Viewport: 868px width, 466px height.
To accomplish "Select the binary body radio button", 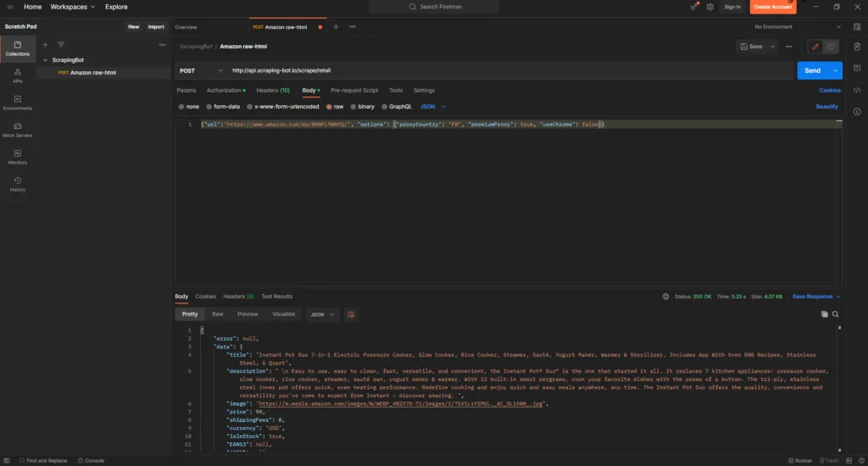I will click(362, 107).
